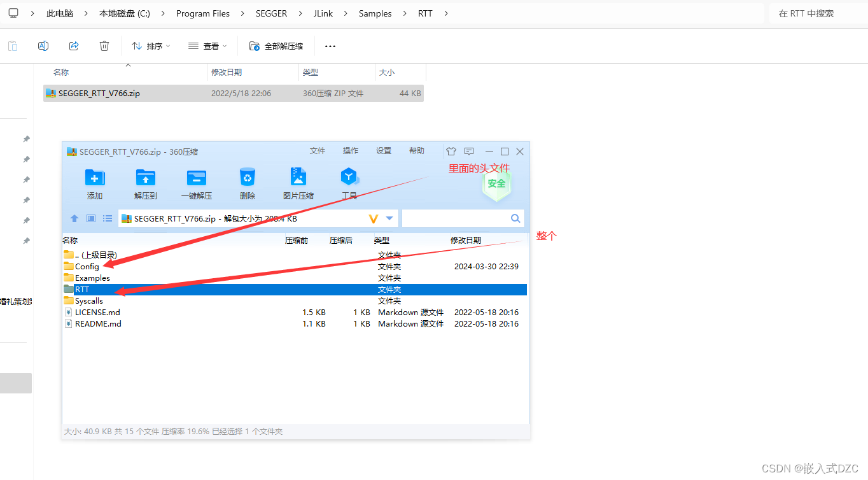
Task: Expand the chevron after 此电脑 in the address bar
Action: [x=87, y=13]
